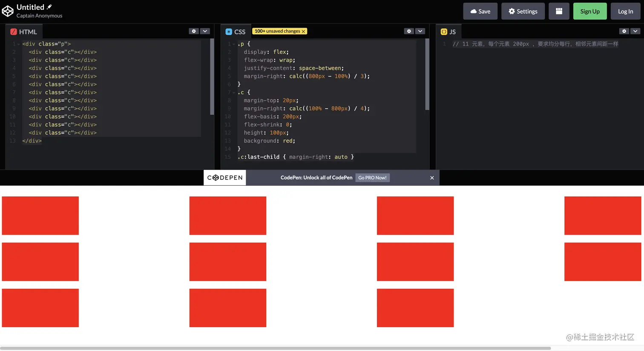Click the JS comment on line 1
This screenshot has height=351, width=644.
535,44
